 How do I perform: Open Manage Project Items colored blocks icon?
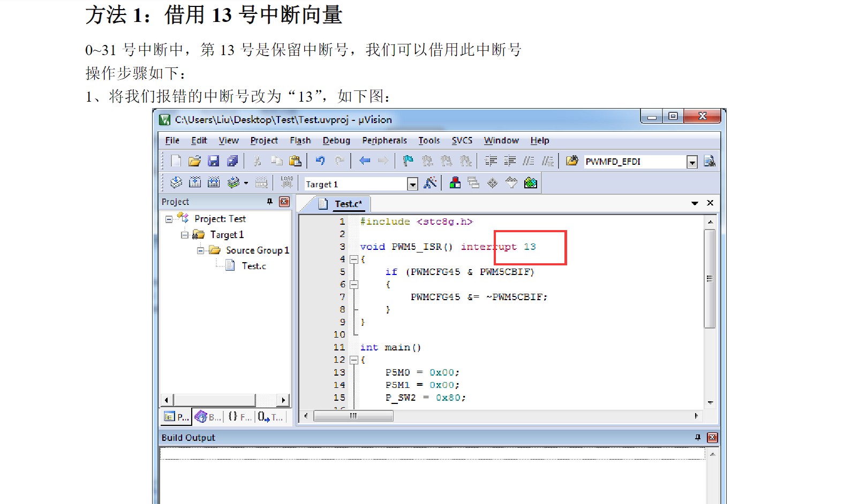pyautogui.click(x=455, y=183)
